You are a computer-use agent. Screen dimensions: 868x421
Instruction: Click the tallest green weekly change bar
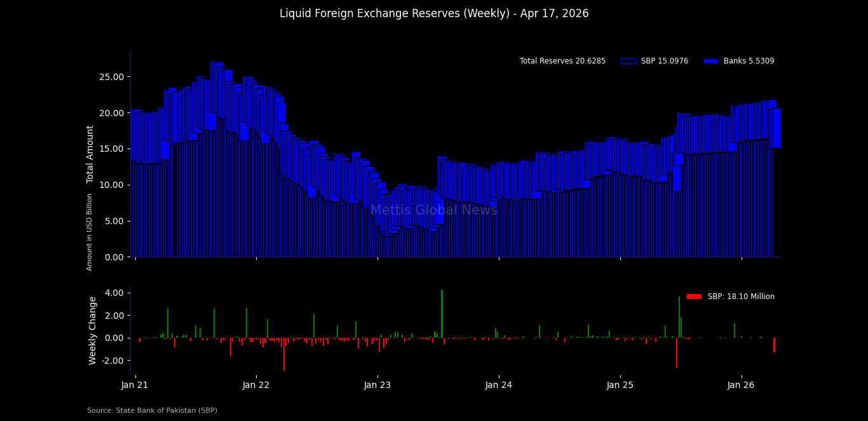pos(442,314)
